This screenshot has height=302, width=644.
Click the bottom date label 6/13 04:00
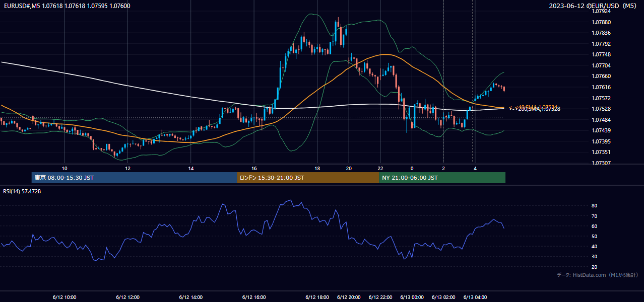tap(475, 297)
